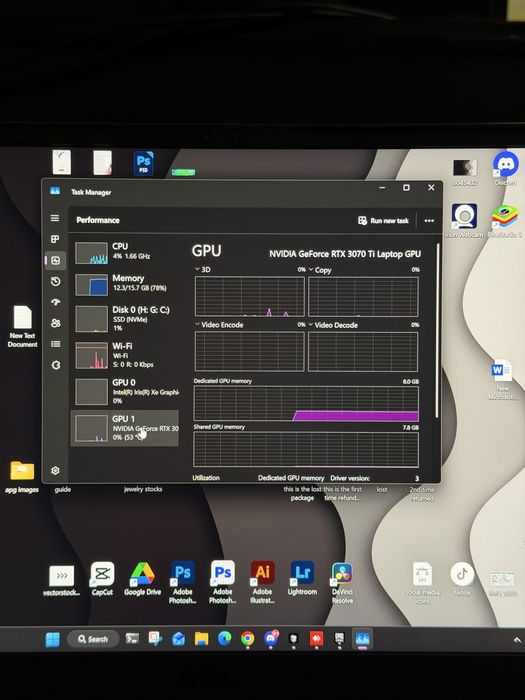Screen dimensions: 525x700
Task: Open the Video Encode graph dropdown
Action: 219,325
